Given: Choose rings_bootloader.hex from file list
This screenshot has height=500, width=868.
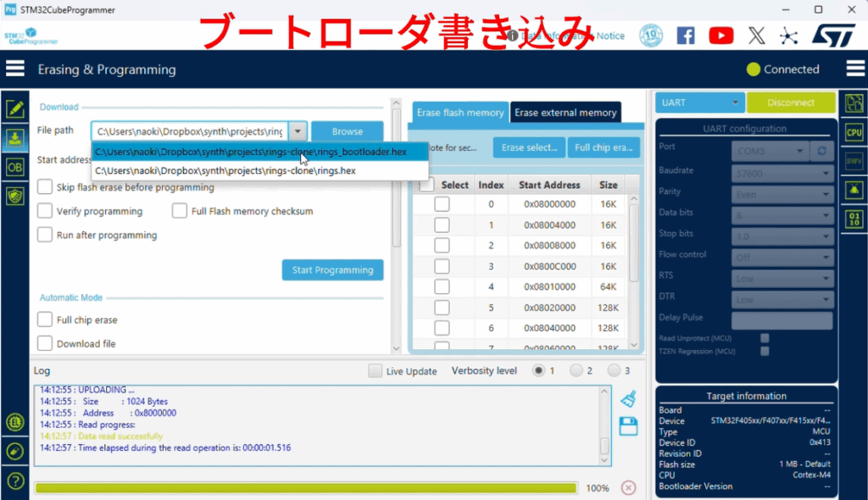Looking at the screenshot, I should point(259,152).
